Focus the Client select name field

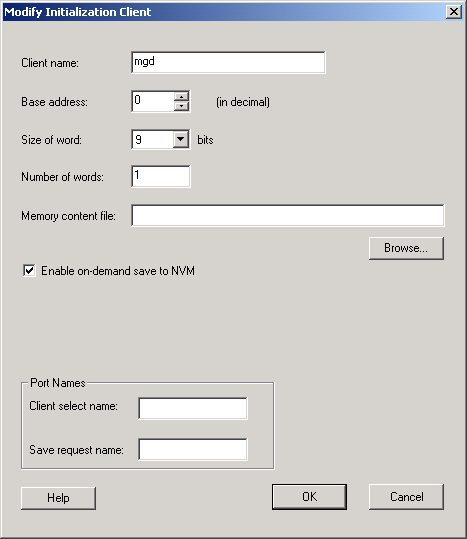pos(193,408)
